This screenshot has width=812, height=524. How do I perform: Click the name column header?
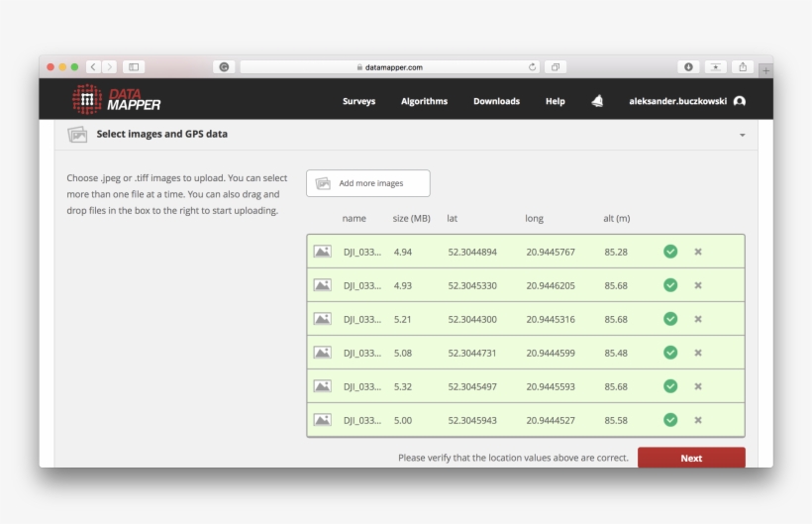354,219
